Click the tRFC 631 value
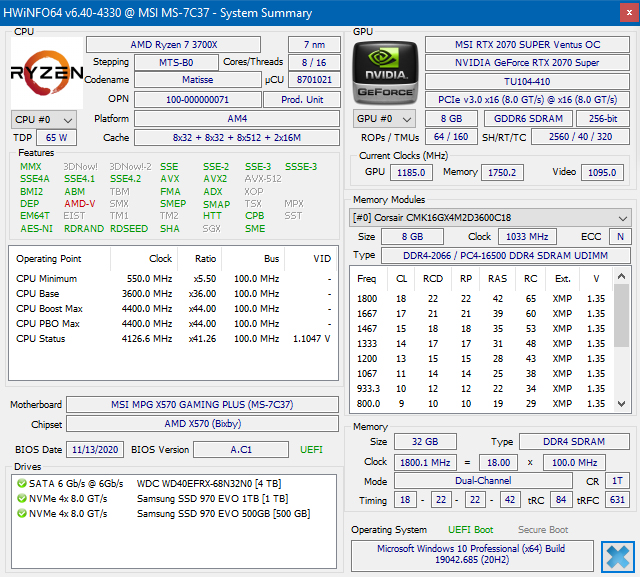 tap(617, 500)
